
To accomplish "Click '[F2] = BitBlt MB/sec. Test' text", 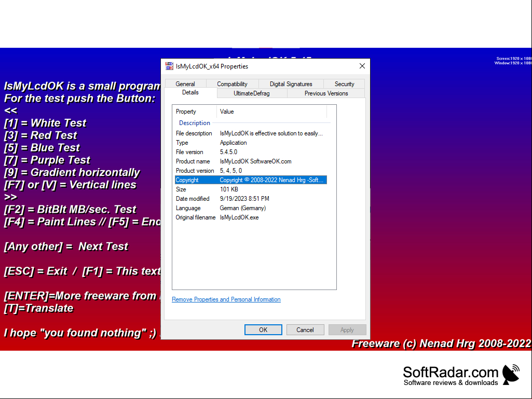I will coord(70,209).
